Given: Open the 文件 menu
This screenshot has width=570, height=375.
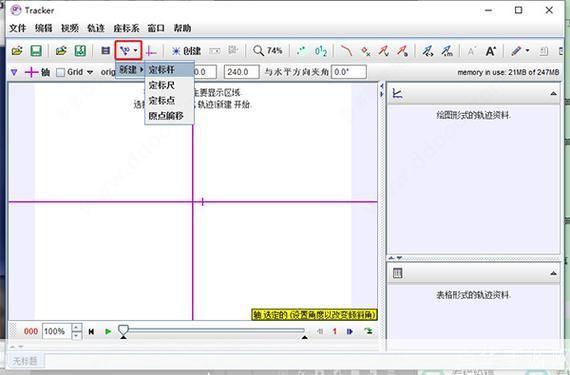Looking at the screenshot, I should 18,28.
